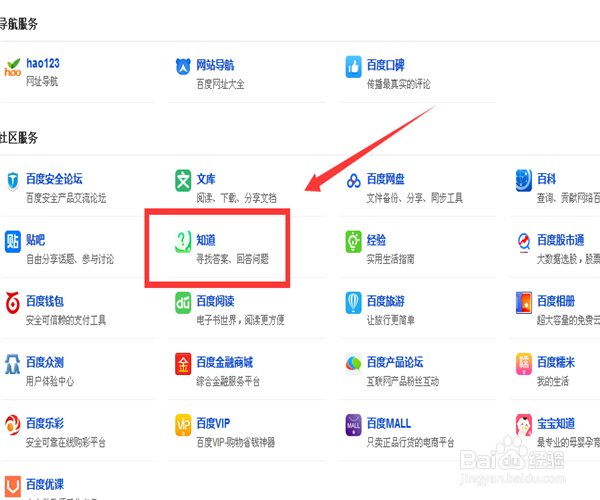Click the 知道 question mark icon
Image resolution: width=600 pixels, height=500 pixels.
point(183,242)
